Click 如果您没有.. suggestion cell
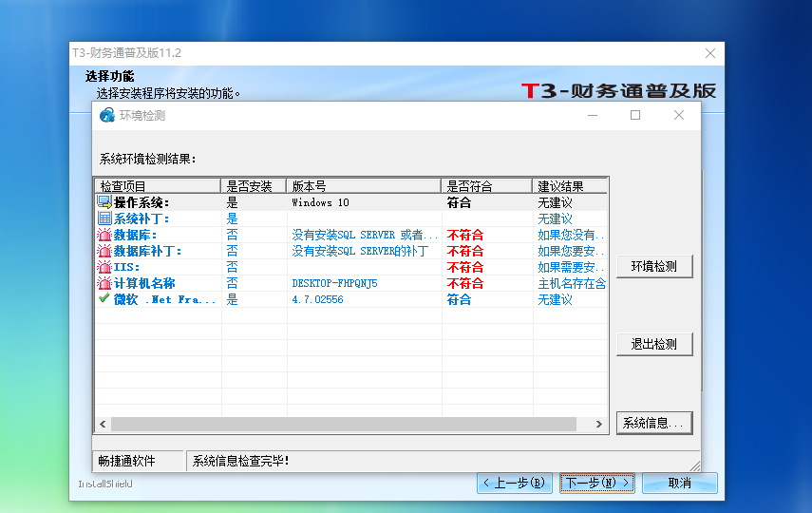Screen dimensions: 812x513 click(571, 235)
